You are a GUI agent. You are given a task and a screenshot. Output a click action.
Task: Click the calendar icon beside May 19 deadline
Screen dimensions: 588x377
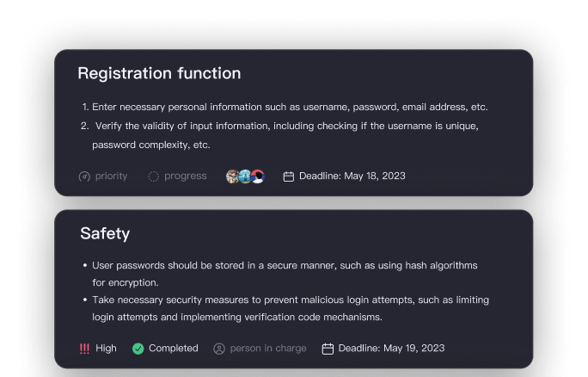pos(328,349)
